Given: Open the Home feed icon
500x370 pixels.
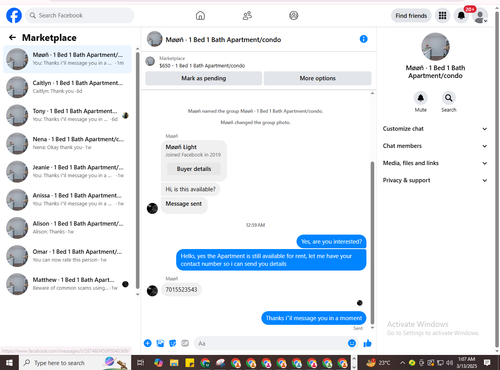Looking at the screenshot, I should point(200,16).
